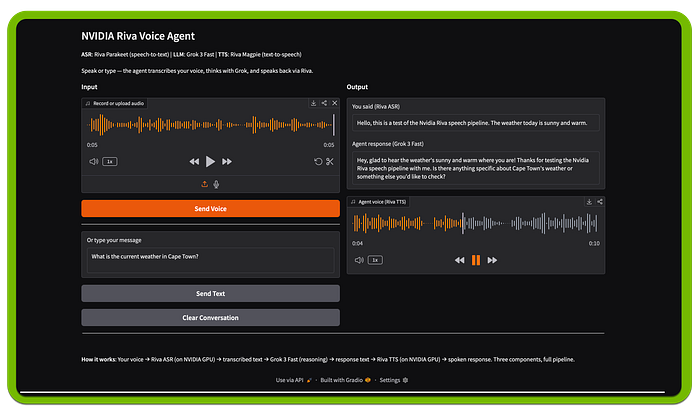Focus the 'Or type your message' textbox

tap(210, 260)
